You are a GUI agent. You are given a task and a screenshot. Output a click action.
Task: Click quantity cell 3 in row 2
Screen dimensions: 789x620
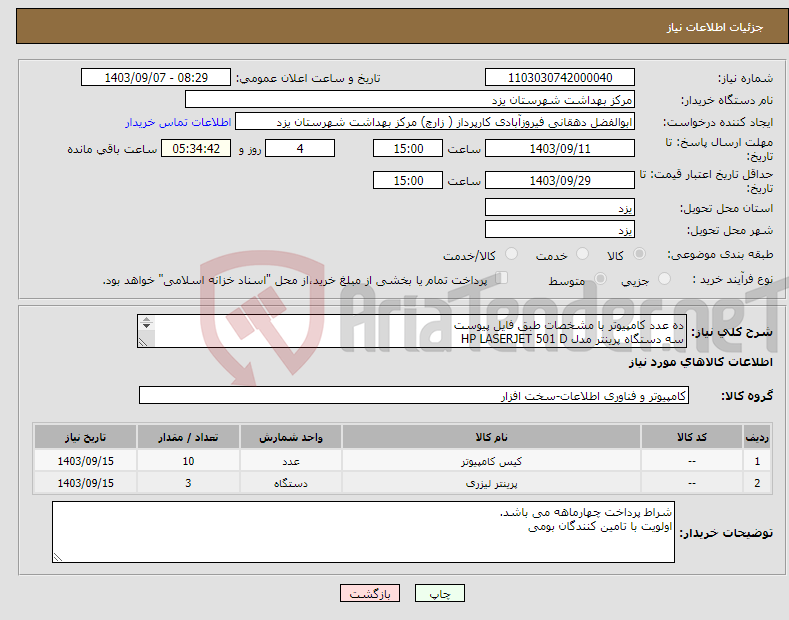188,483
